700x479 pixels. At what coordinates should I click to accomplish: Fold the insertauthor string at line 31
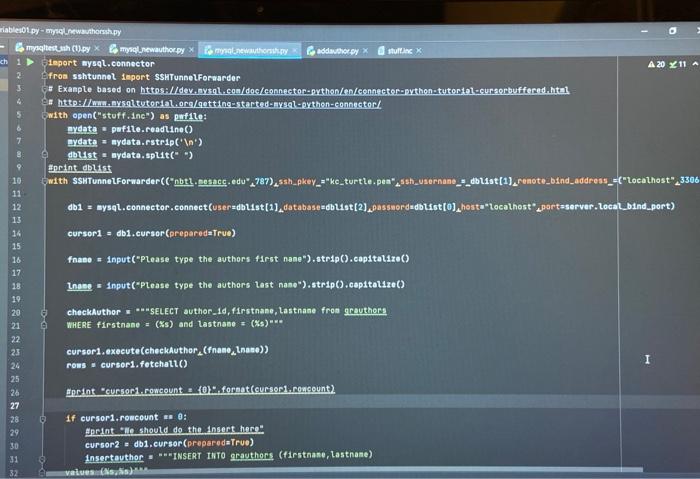42,458
